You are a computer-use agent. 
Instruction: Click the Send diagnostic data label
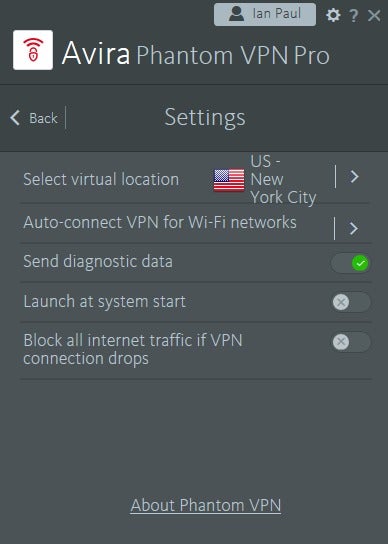pyautogui.click(x=98, y=262)
